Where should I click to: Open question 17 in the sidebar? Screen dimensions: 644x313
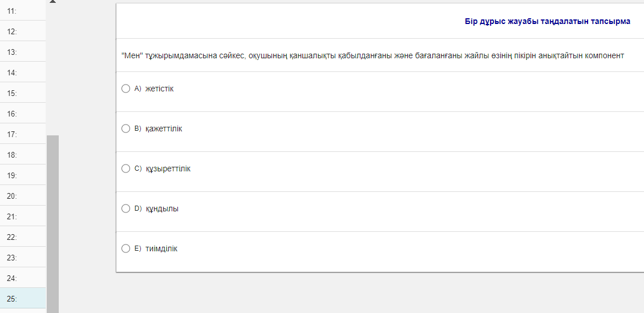[x=23, y=134]
